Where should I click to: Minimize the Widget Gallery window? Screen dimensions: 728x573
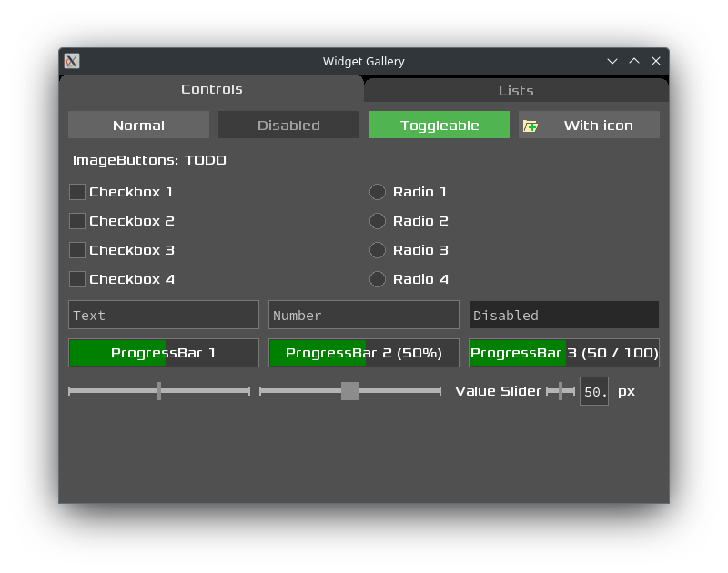(612, 61)
